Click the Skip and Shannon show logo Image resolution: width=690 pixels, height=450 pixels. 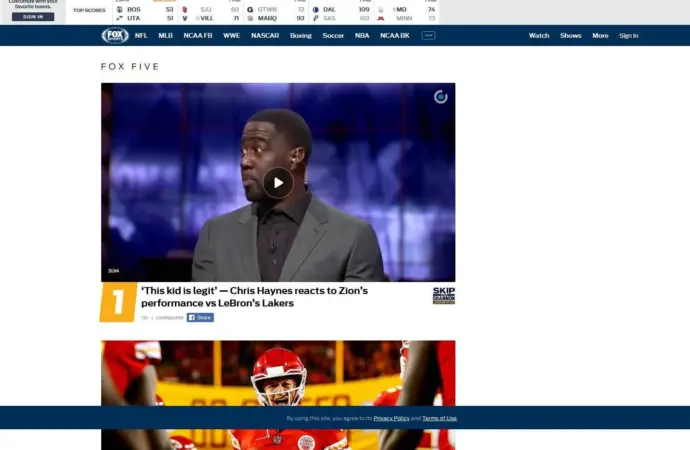444,296
